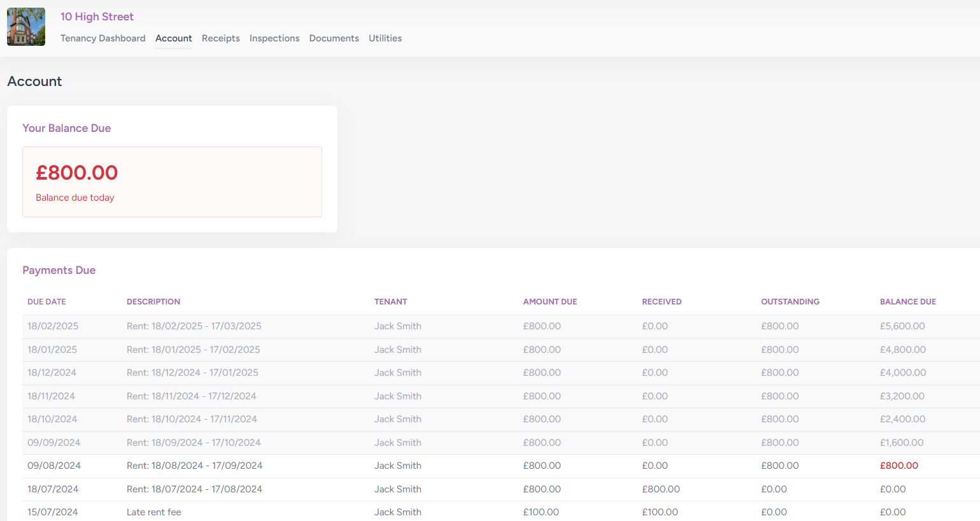Click the Tenant column header
This screenshot has width=980, height=521.
point(390,302)
